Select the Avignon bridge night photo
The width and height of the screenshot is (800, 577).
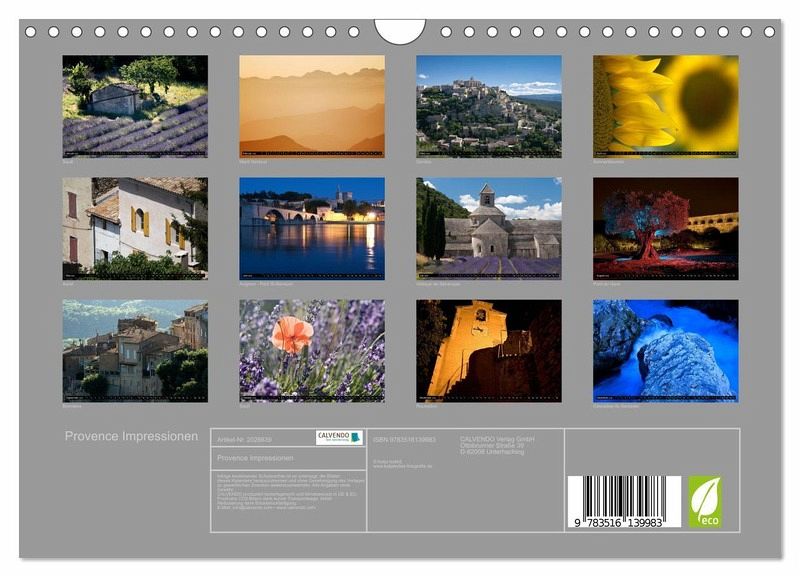point(311,228)
